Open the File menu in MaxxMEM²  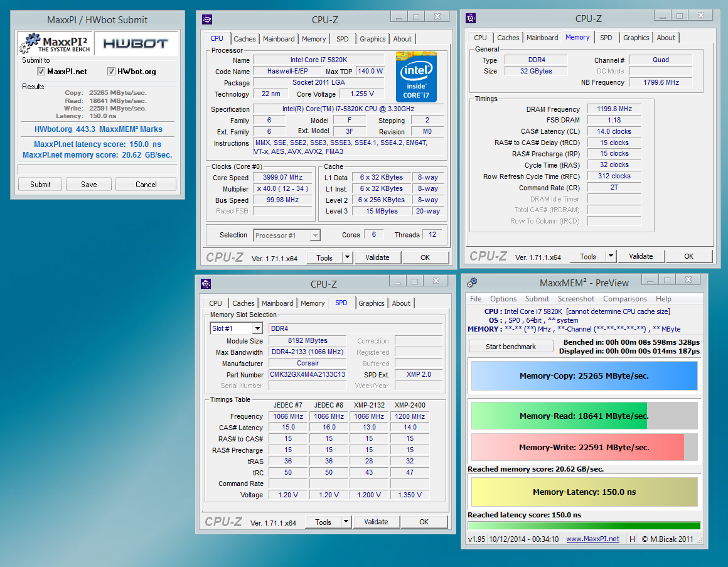coord(476,299)
